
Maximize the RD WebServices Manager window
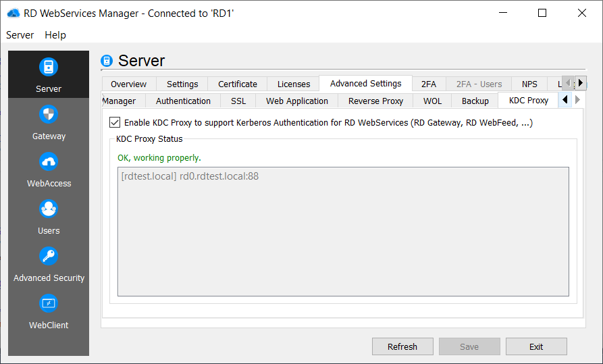[x=542, y=13]
